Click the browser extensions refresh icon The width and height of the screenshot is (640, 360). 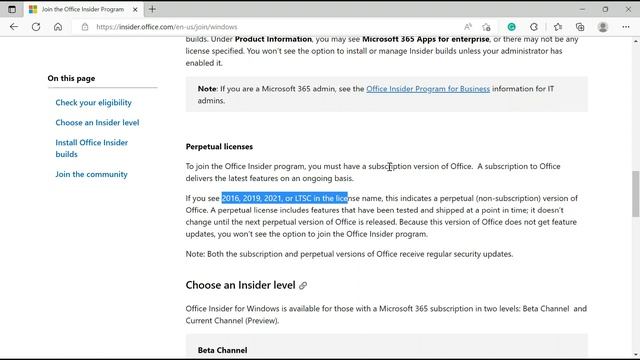coord(534,27)
